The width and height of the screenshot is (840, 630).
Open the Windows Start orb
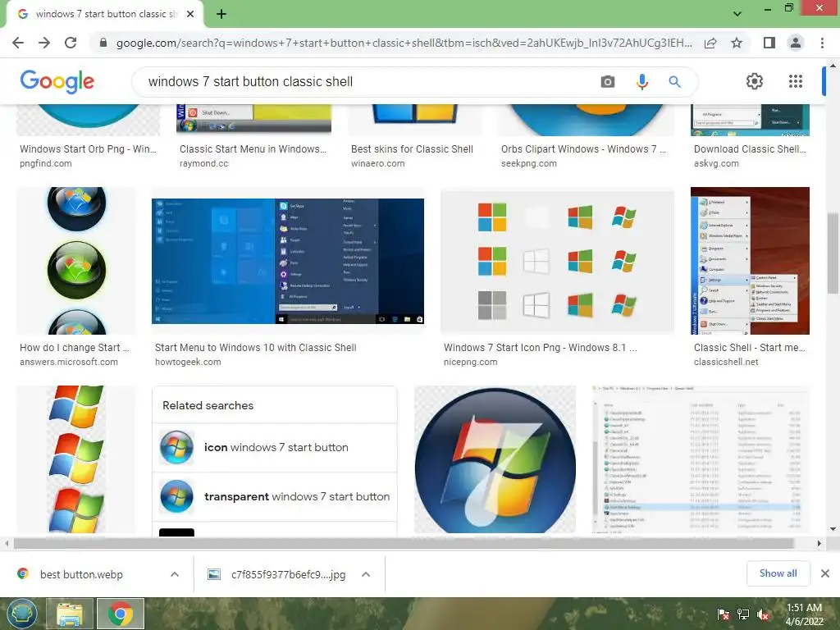pos(21,614)
